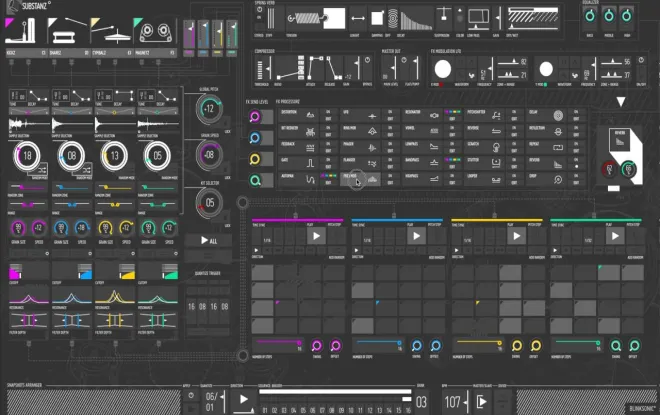Open the Delay effect with spiral icon
The width and height of the screenshot is (660, 415).
pyautogui.click(x=546, y=115)
